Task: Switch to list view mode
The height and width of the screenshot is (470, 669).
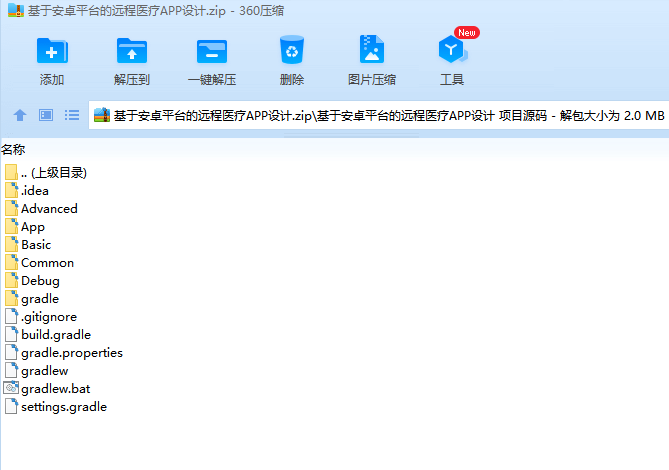Action: [72, 115]
